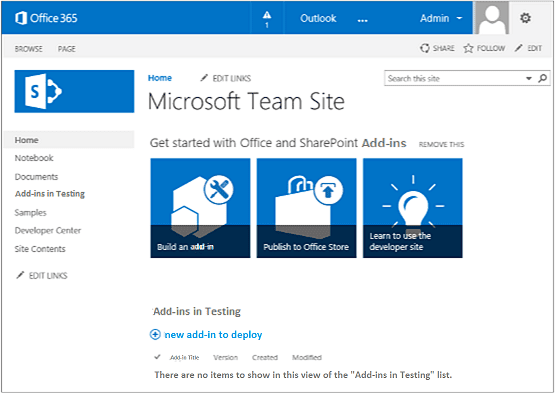Open Notebook in the left navigation
The width and height of the screenshot is (555, 393).
click(34, 158)
